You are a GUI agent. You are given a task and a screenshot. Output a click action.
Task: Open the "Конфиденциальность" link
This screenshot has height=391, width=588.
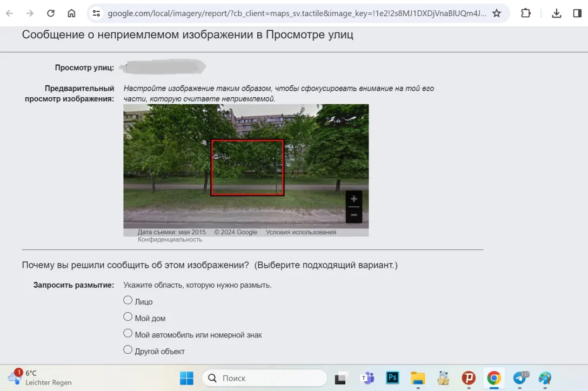[170, 240]
